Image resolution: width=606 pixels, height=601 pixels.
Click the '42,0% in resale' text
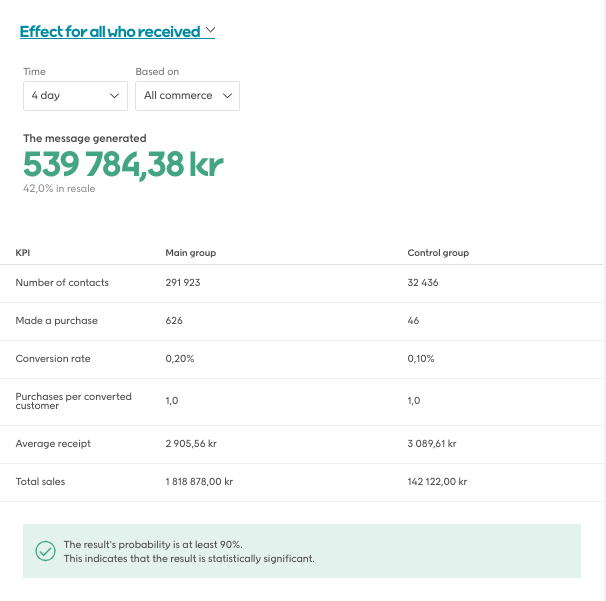[x=59, y=188]
